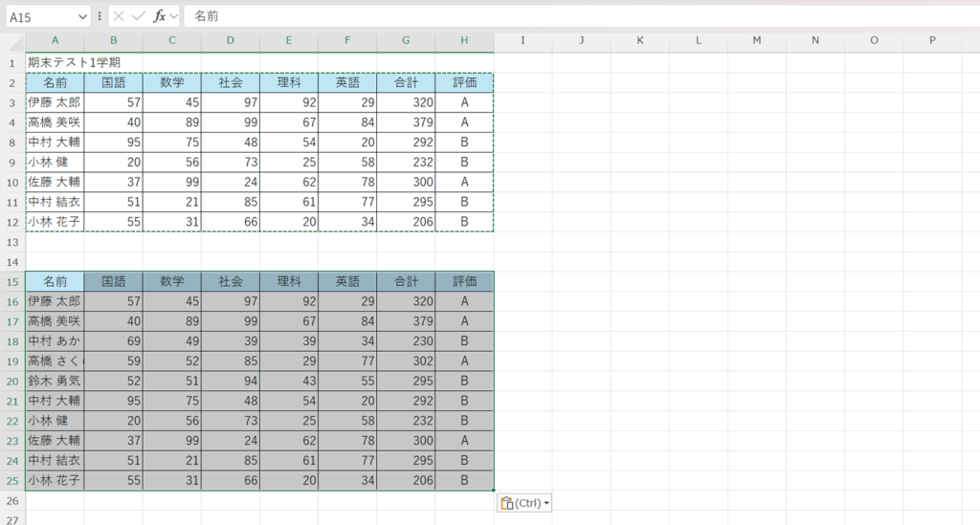Screen dimensions: 980x525
Task: Click the 評価 header cell in row 15
Action: pos(464,282)
